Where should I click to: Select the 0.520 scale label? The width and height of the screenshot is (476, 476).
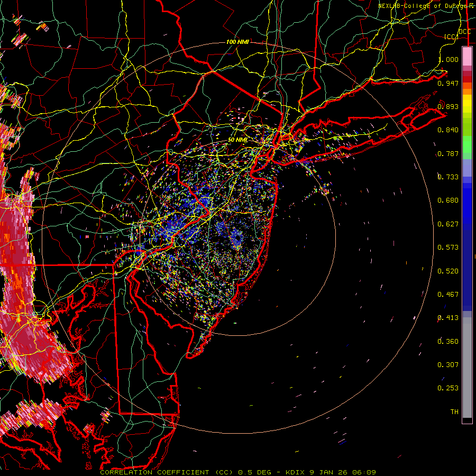click(x=448, y=271)
